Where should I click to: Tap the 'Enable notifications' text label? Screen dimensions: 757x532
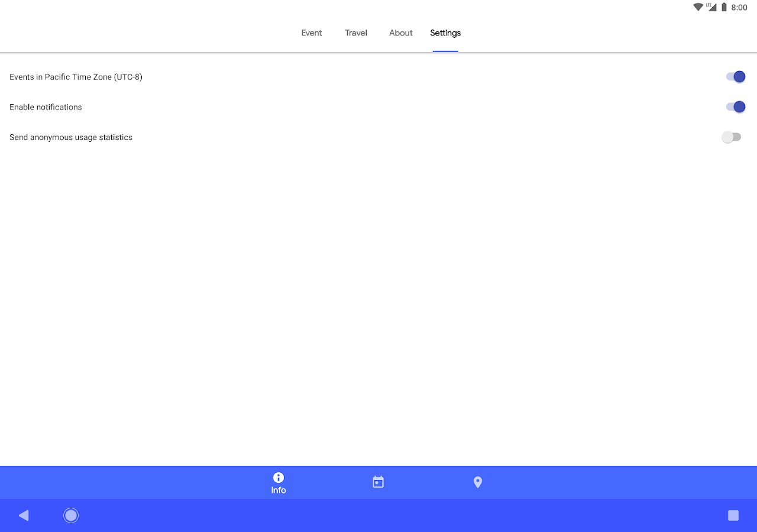[46, 107]
